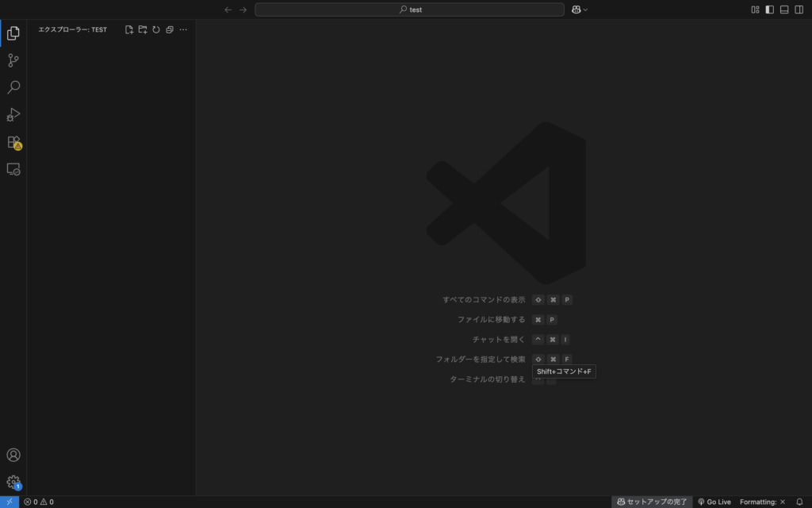Show problems via errors and warnings counter

39,502
